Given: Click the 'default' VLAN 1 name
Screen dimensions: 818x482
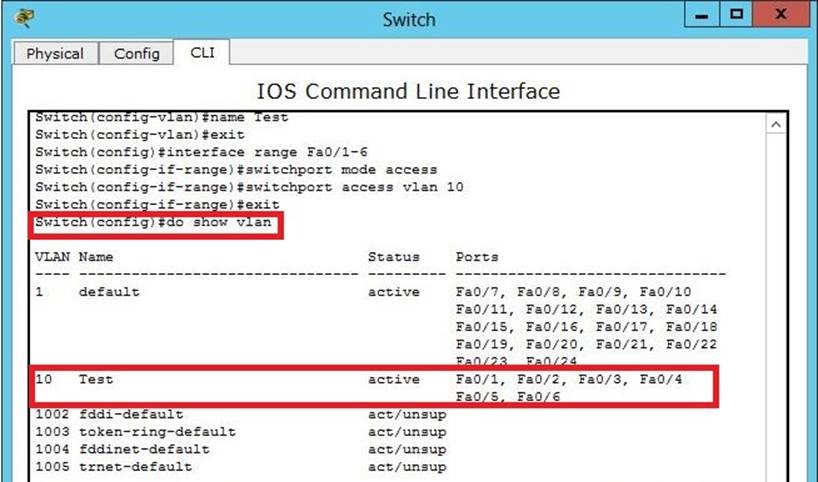Looking at the screenshot, I should click(109, 292).
